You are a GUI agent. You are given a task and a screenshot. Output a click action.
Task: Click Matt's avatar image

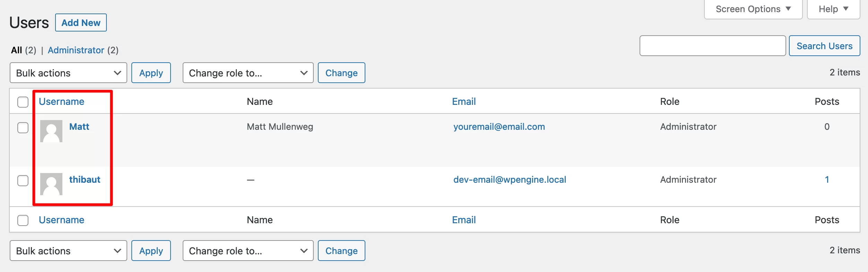tap(51, 131)
